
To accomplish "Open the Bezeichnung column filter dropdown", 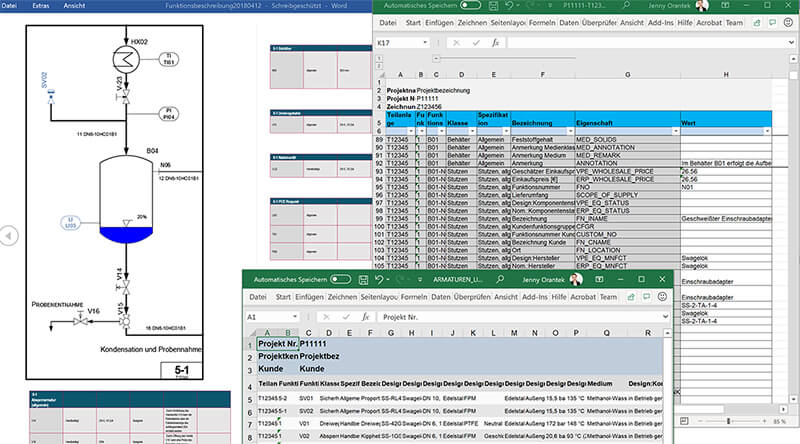I will click(x=570, y=131).
